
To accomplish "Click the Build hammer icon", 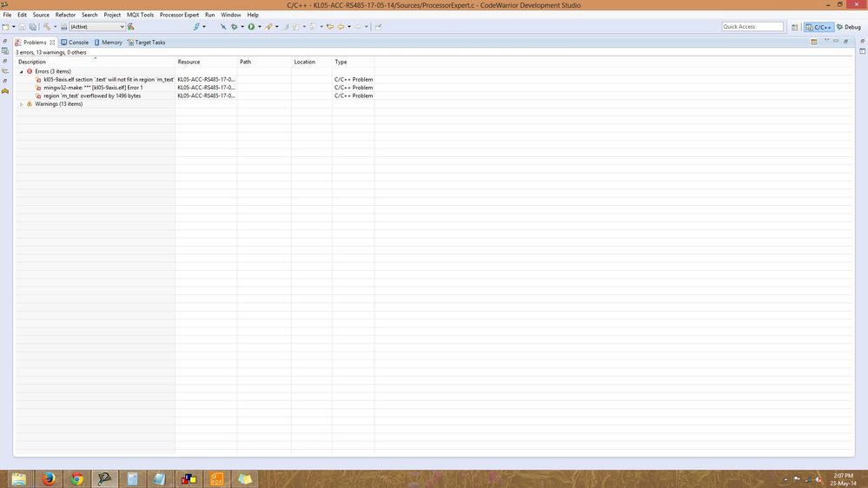I will pos(47,27).
